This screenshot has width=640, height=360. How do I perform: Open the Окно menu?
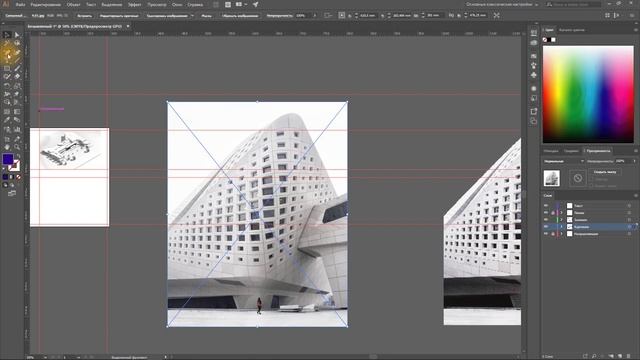177,4
